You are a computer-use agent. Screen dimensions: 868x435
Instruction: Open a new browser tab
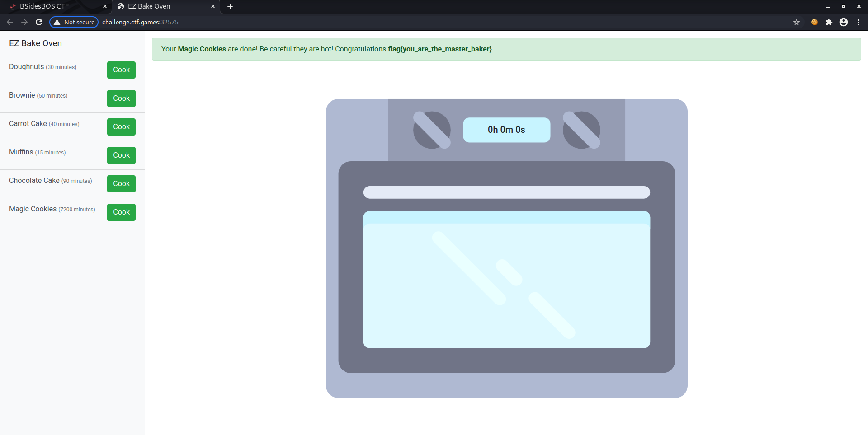[230, 6]
